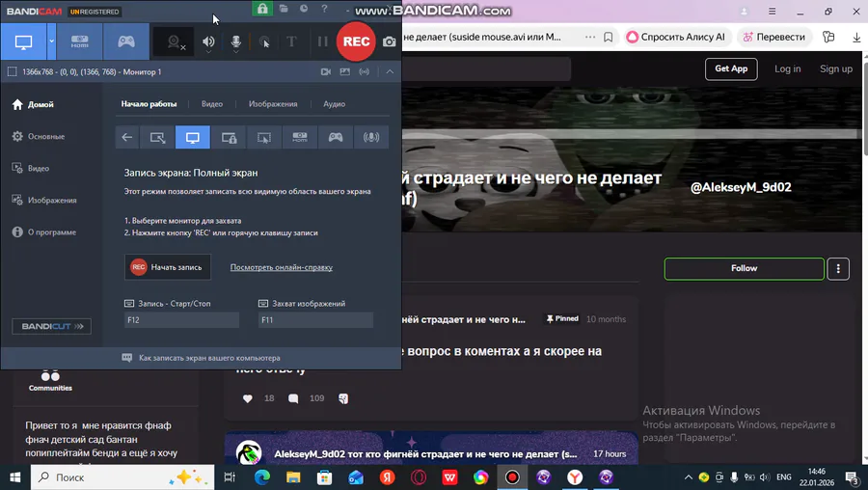
Task: Click the back arrow mode icon
Action: point(127,137)
